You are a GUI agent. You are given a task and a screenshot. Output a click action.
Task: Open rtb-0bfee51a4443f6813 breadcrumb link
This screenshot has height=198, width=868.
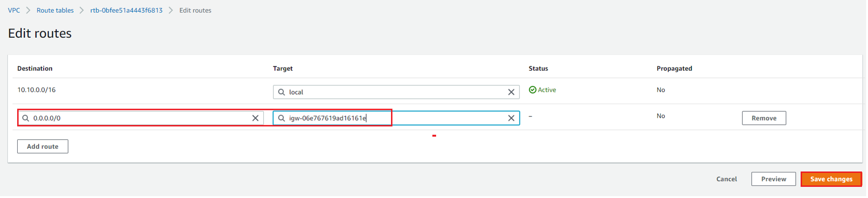click(x=126, y=10)
